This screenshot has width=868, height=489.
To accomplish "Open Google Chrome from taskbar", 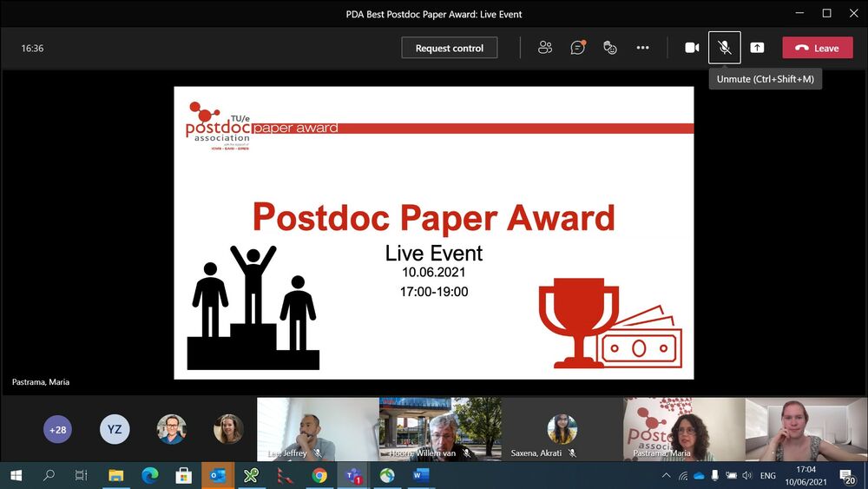I will pyautogui.click(x=319, y=475).
